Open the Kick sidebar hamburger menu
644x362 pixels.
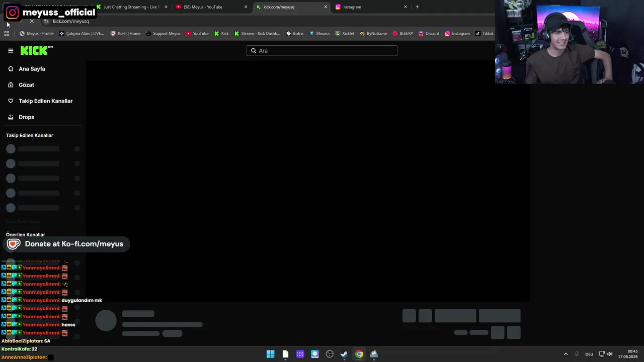pyautogui.click(x=11, y=51)
